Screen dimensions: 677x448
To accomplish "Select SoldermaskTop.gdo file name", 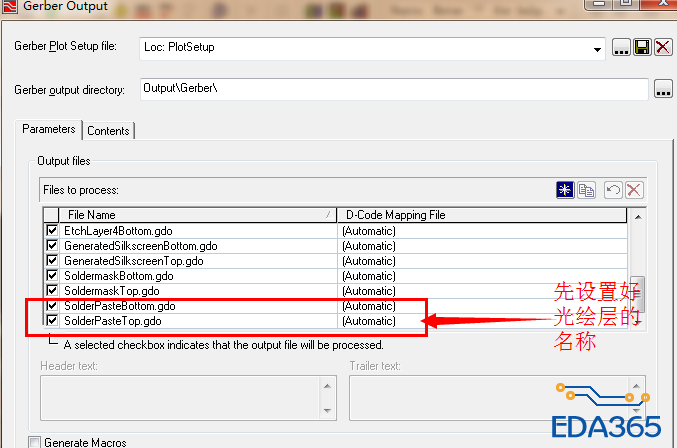I will point(112,291).
